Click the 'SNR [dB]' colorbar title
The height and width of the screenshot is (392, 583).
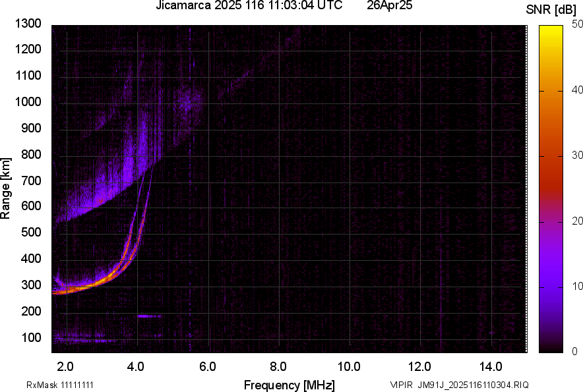551,10
